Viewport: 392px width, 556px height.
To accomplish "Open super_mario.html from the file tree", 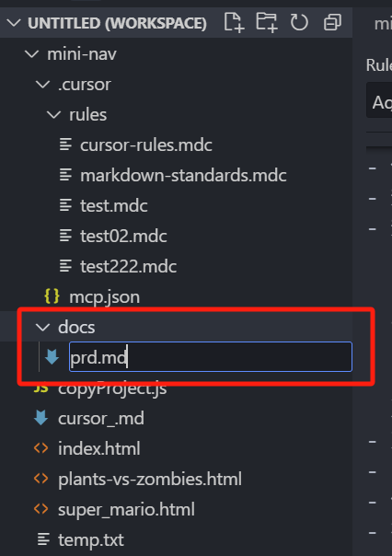I will (x=127, y=510).
